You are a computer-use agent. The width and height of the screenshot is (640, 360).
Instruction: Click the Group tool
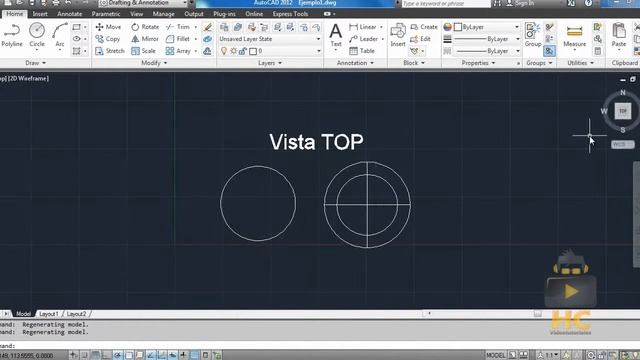pos(533,35)
